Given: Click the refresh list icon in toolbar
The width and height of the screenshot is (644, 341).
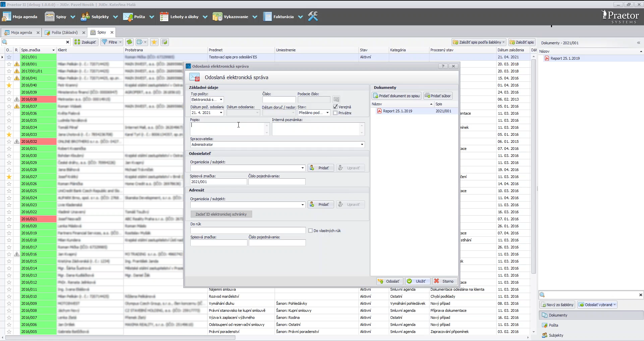Looking at the screenshot, I should (129, 42).
